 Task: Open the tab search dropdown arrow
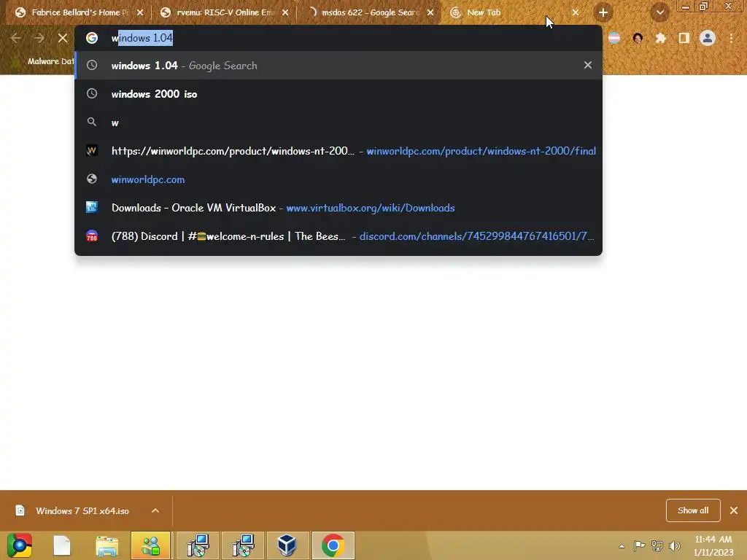[659, 13]
